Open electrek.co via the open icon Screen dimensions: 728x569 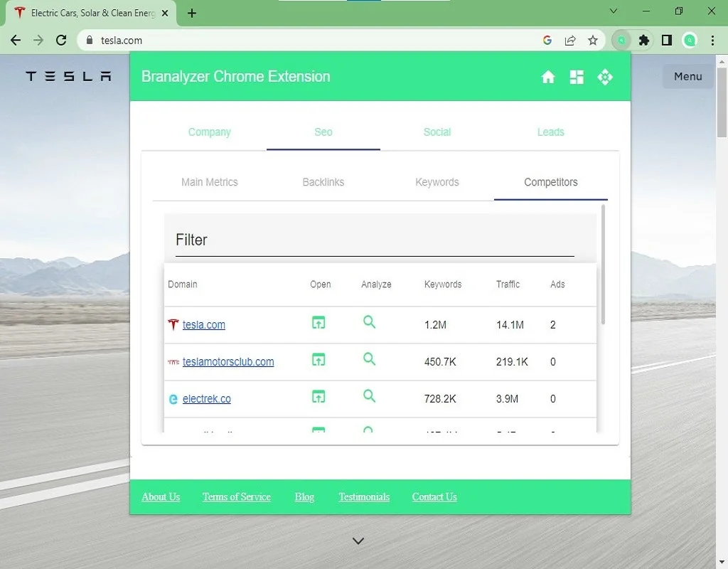[318, 396]
